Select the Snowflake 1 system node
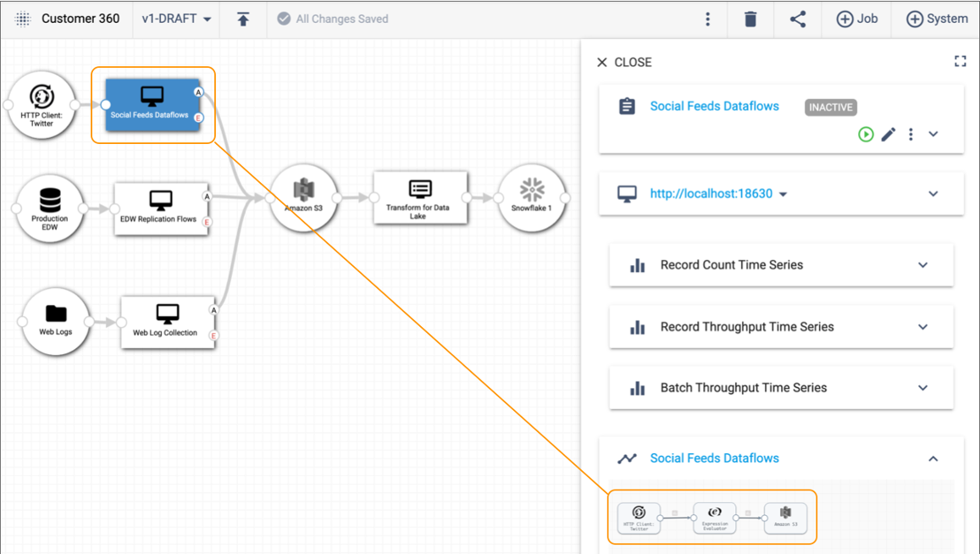 tap(532, 197)
